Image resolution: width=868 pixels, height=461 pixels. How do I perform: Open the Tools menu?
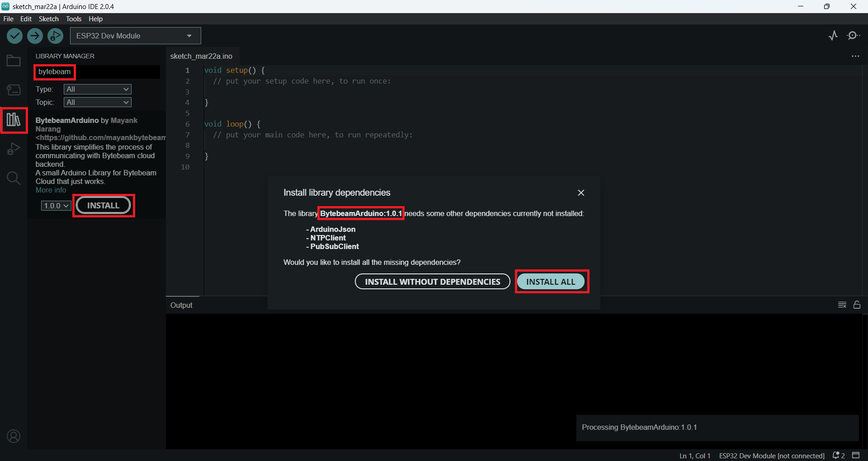pos(74,19)
